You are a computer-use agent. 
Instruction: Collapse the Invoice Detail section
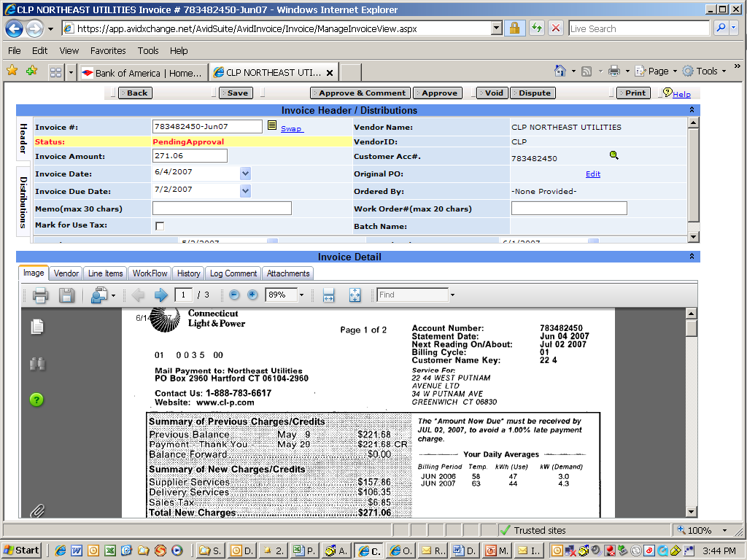692,257
